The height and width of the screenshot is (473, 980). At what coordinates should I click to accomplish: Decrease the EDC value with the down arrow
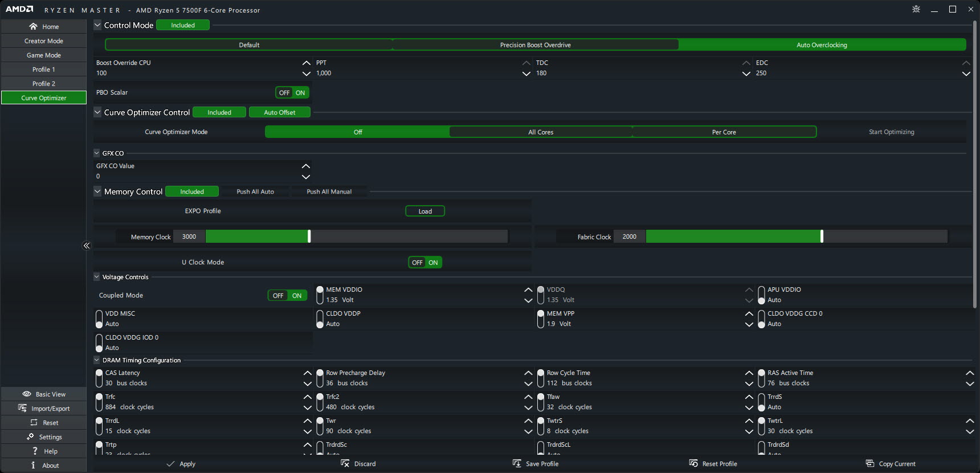pos(966,74)
